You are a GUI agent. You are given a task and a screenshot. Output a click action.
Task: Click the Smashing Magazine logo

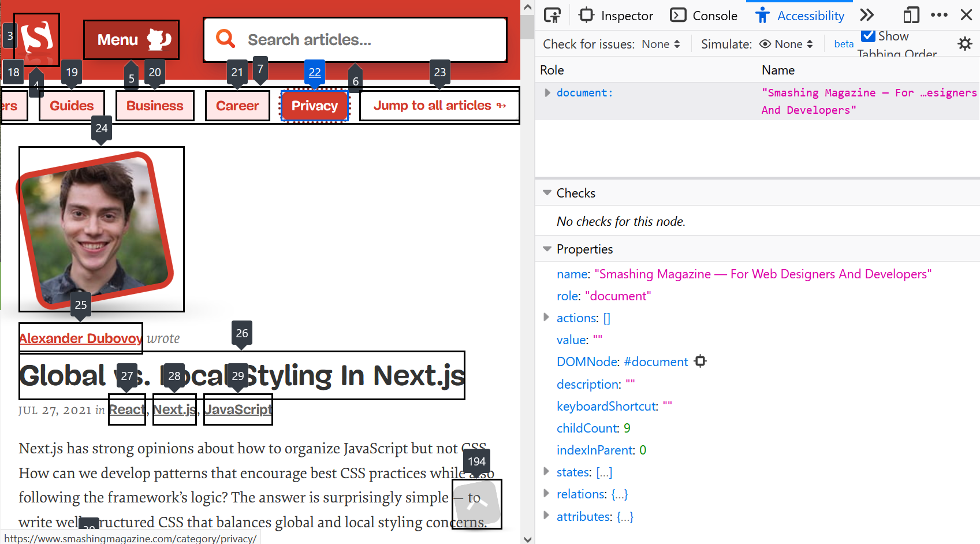click(36, 38)
